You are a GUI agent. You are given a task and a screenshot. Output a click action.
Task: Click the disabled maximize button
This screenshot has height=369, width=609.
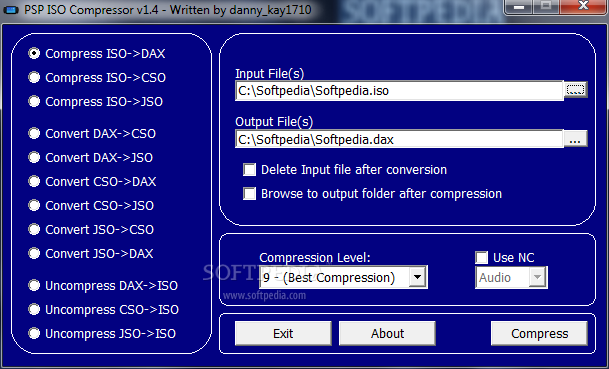pyautogui.click(x=547, y=7)
